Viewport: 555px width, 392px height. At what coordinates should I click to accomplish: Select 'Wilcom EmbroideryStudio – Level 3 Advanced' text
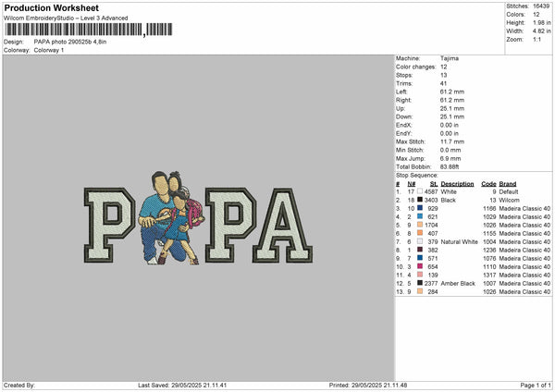point(66,18)
